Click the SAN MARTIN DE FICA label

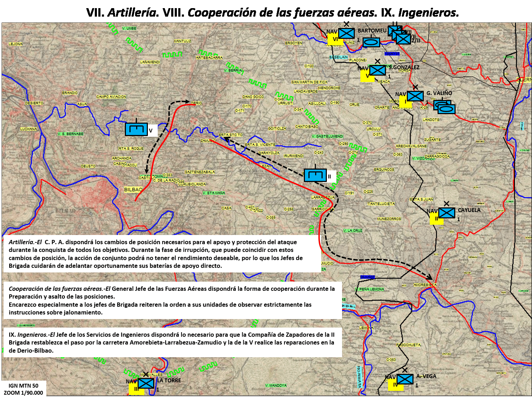[310, 82]
